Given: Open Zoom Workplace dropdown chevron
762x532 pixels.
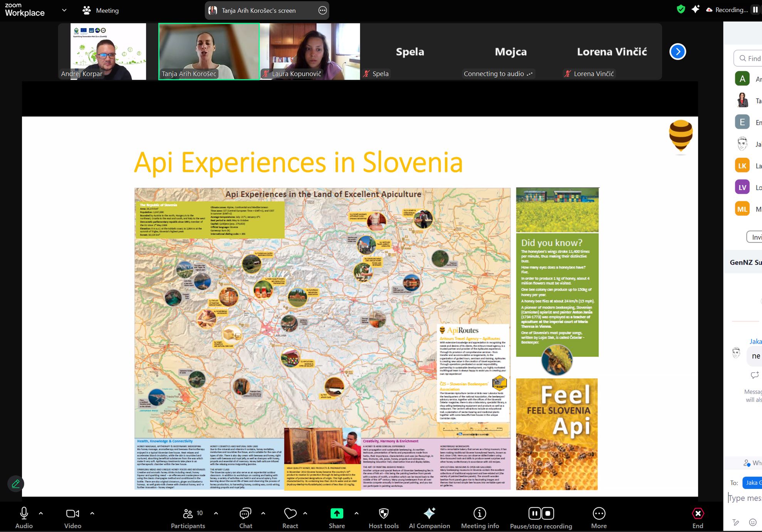Looking at the screenshot, I should tap(64, 10).
